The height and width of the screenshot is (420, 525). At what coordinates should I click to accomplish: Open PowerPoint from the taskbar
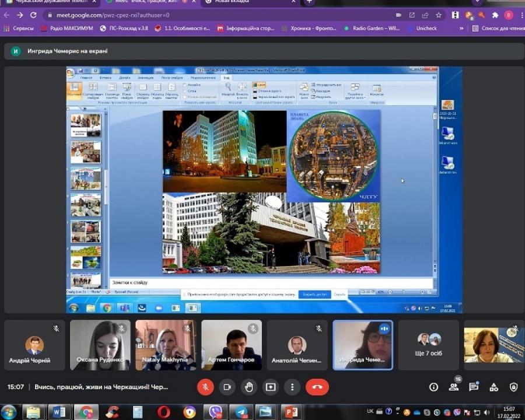(x=291, y=412)
